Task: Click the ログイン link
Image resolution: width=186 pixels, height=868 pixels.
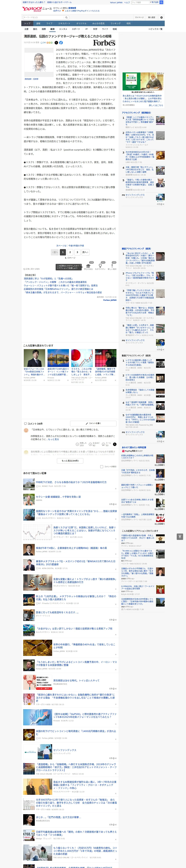Action: [57, 11]
